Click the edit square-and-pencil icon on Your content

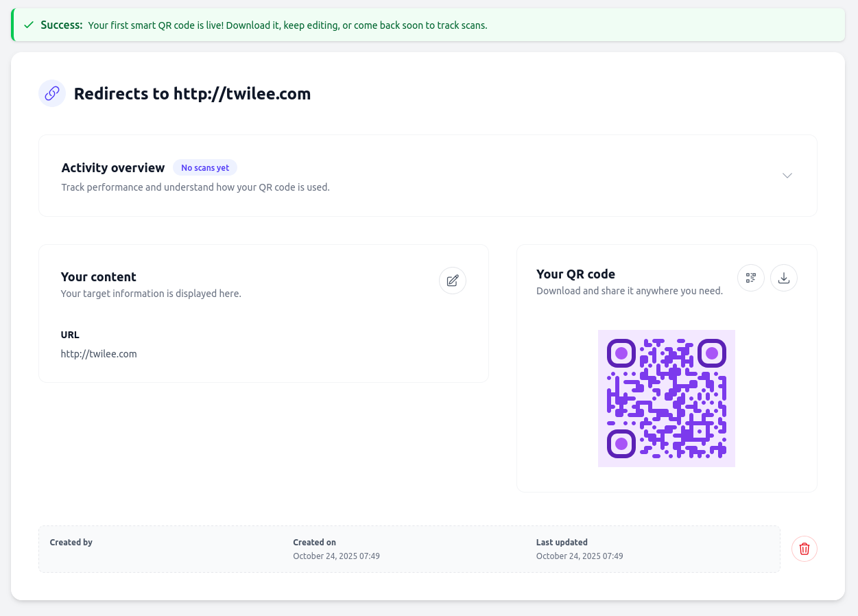[x=452, y=281]
